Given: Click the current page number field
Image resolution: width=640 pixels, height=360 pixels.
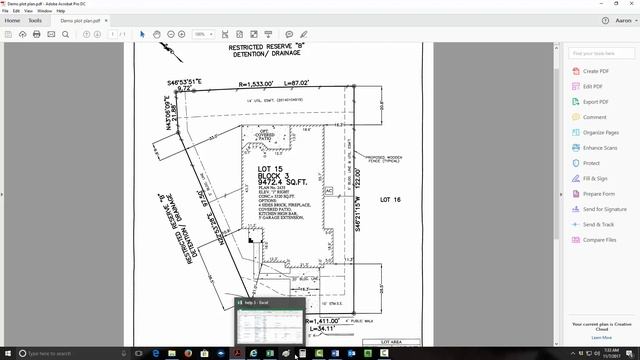Looking at the screenshot, I should (113, 35).
